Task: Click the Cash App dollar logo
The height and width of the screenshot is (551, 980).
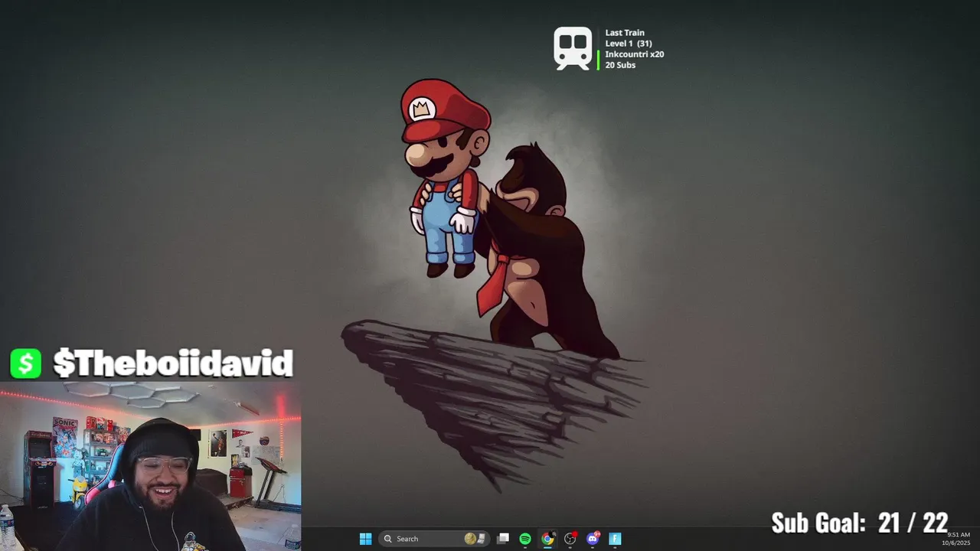Action: 25,364
